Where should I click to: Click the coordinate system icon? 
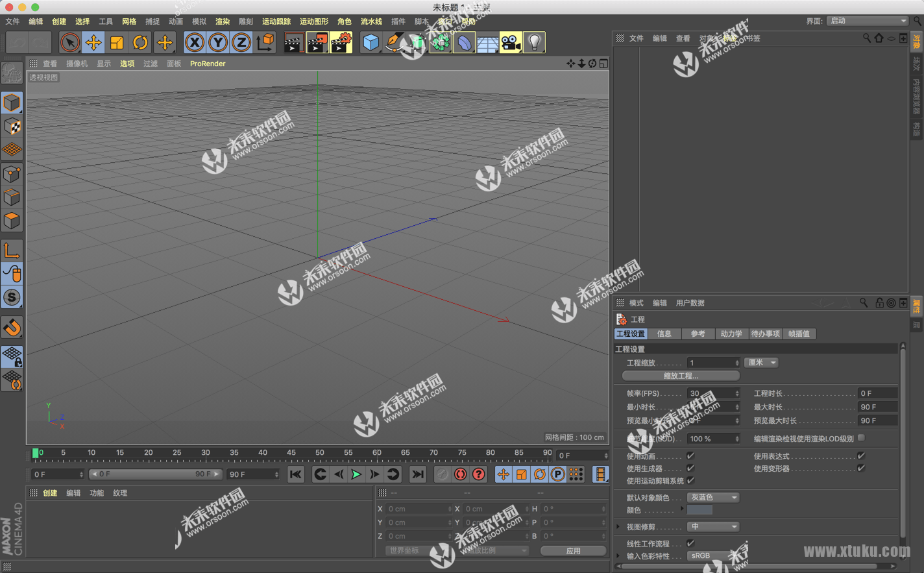point(265,43)
